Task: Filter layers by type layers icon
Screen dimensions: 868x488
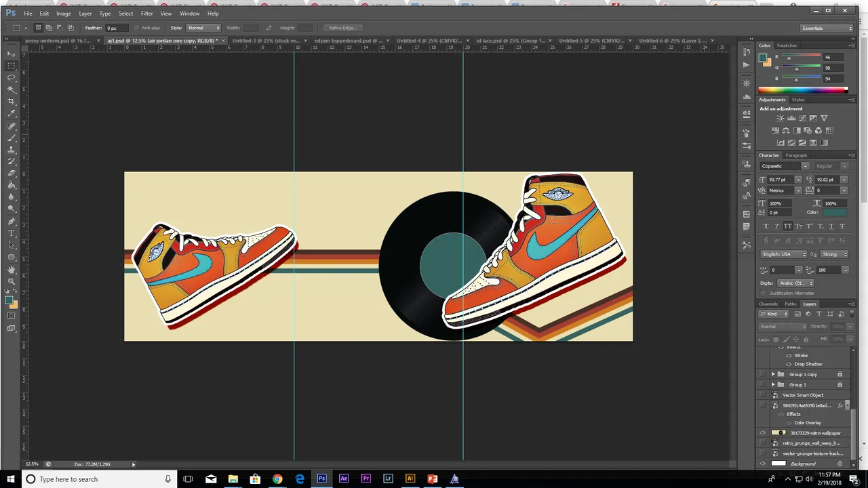Action: 819,314
